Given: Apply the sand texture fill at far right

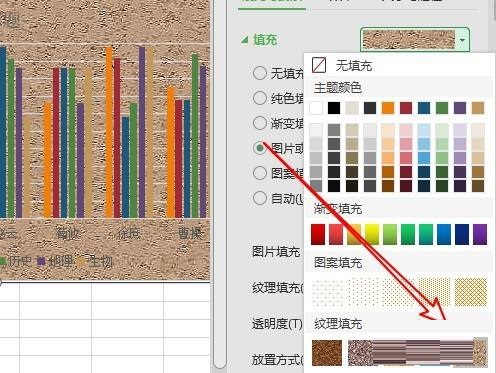Looking at the screenshot, I should click(480, 352).
